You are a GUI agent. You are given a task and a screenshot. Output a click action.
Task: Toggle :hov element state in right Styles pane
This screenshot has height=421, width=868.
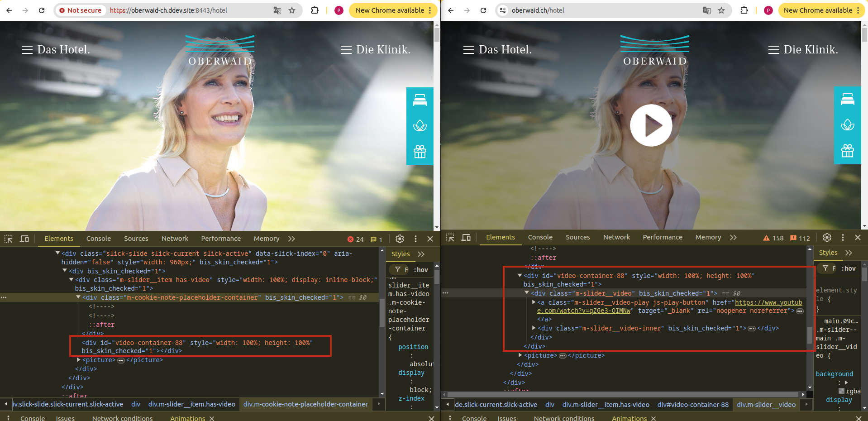point(849,268)
